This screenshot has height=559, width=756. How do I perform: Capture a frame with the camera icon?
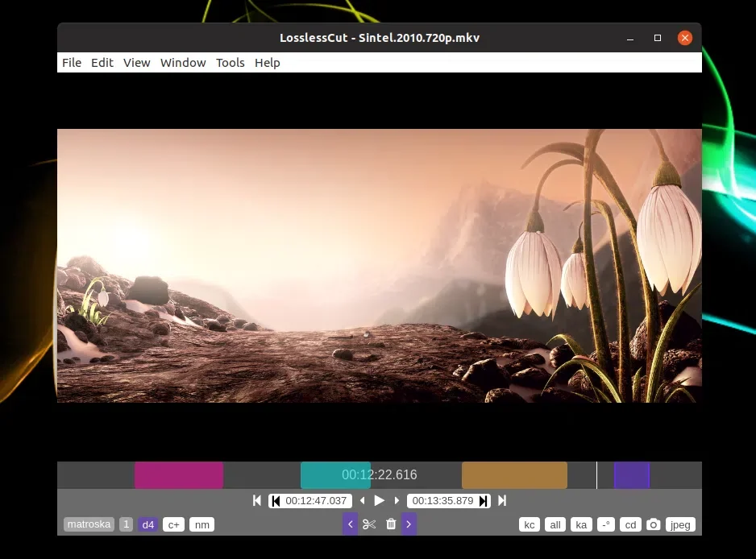[654, 525]
